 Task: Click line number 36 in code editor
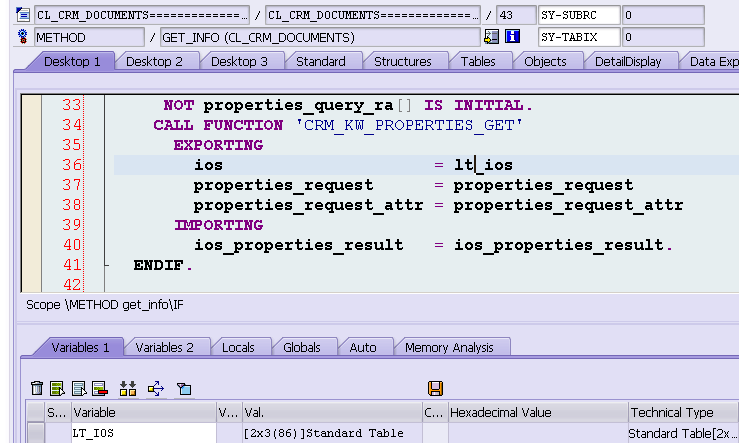[72, 165]
